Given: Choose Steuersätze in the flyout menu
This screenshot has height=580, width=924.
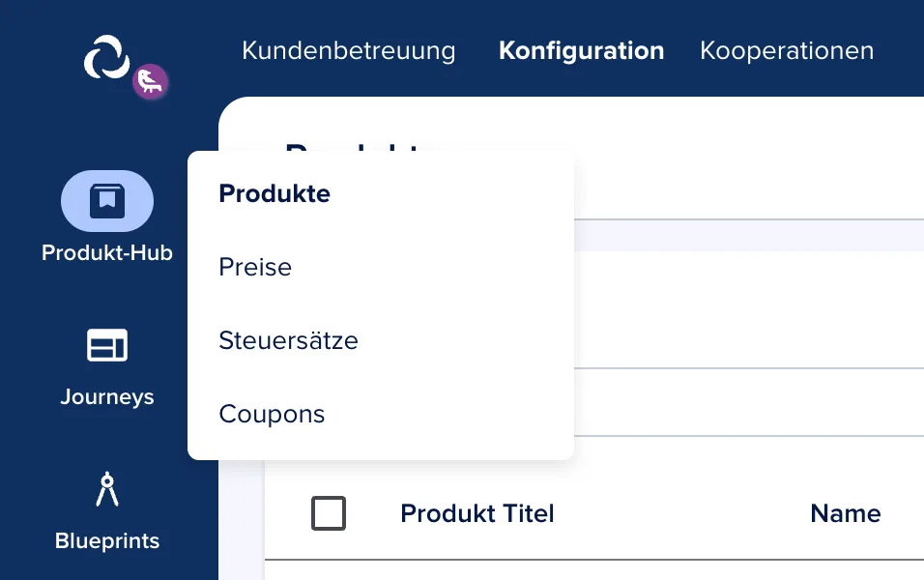Looking at the screenshot, I should click(288, 340).
